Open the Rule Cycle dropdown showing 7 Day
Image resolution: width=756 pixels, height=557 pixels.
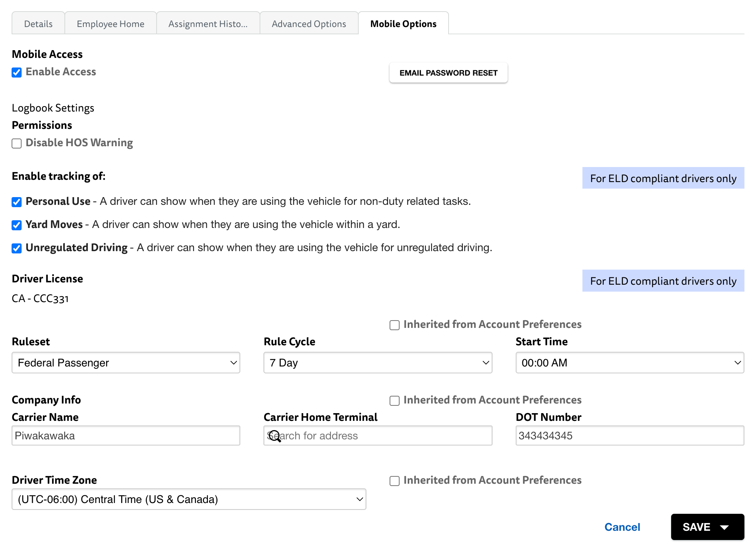pos(378,363)
